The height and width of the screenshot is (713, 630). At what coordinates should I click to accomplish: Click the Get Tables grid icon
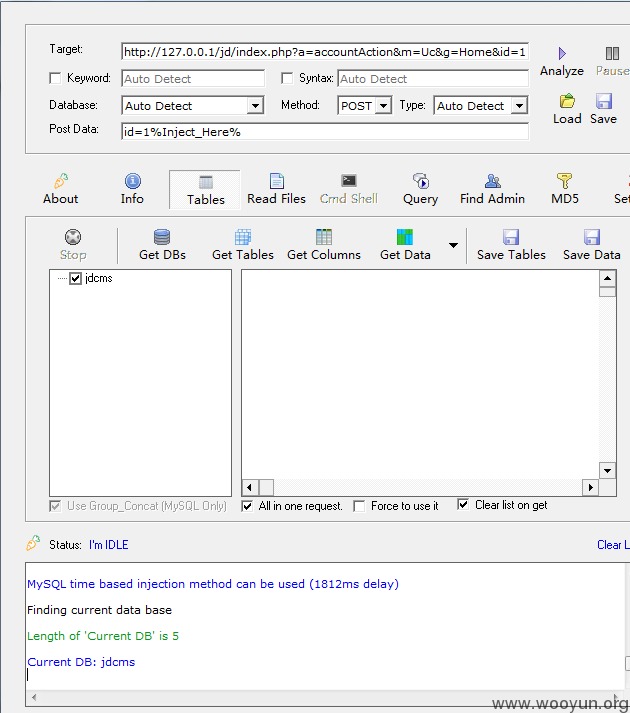[x=242, y=237]
